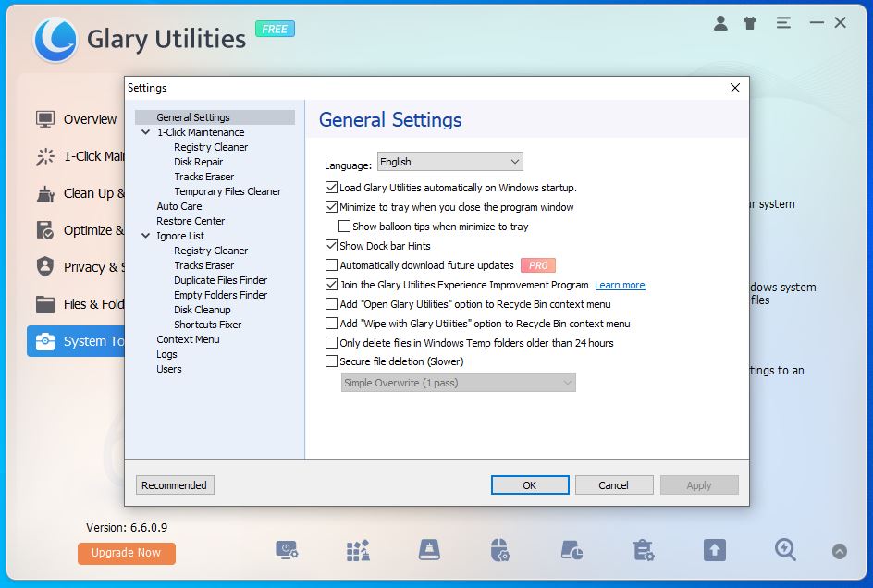Open the Logs settings page
This screenshot has height=588, width=873.
166,355
